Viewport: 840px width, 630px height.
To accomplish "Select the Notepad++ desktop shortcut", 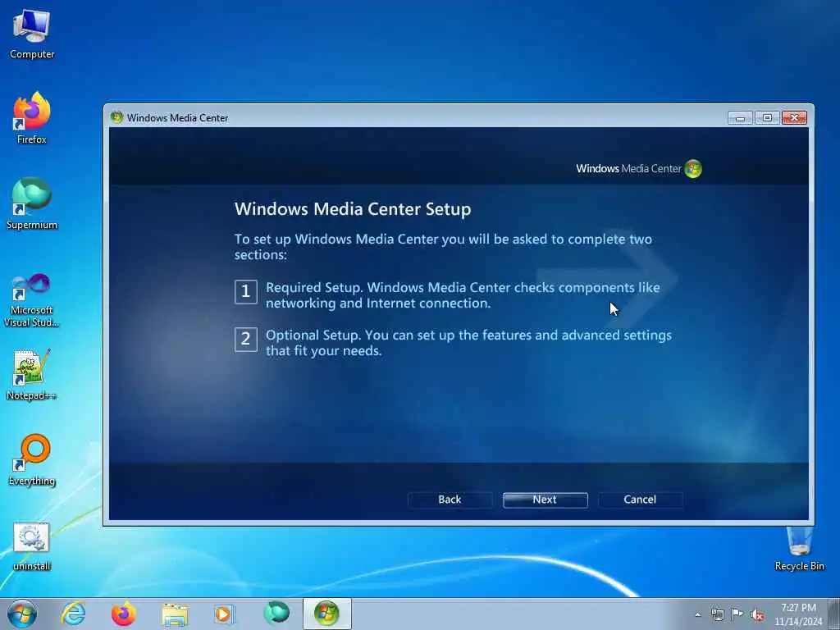I will click(x=32, y=375).
